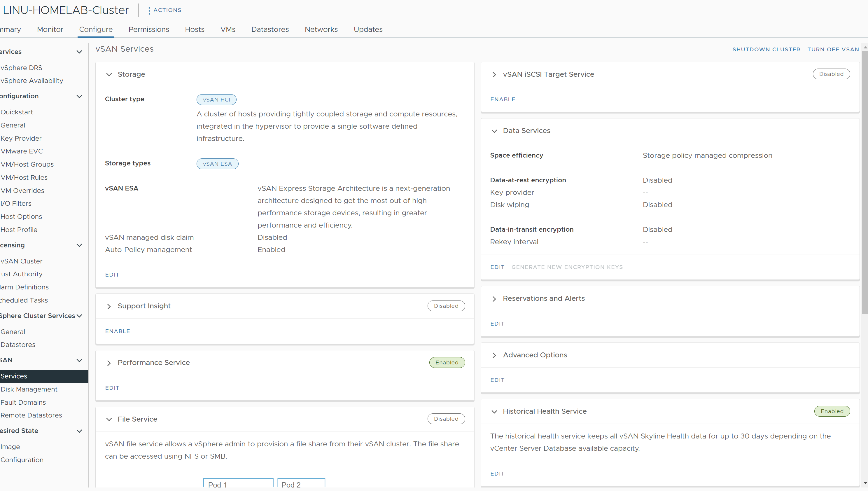
Task: Open the Updates tab
Action: coord(368,29)
